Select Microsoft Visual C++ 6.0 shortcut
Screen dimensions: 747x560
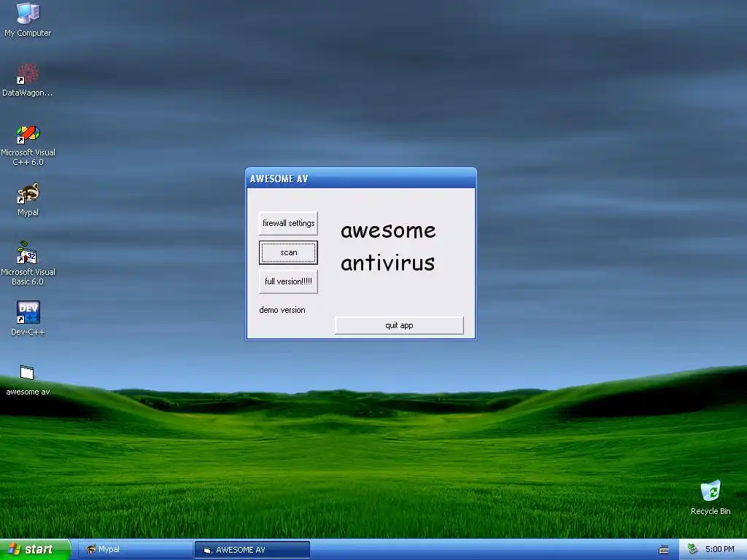pos(28,145)
